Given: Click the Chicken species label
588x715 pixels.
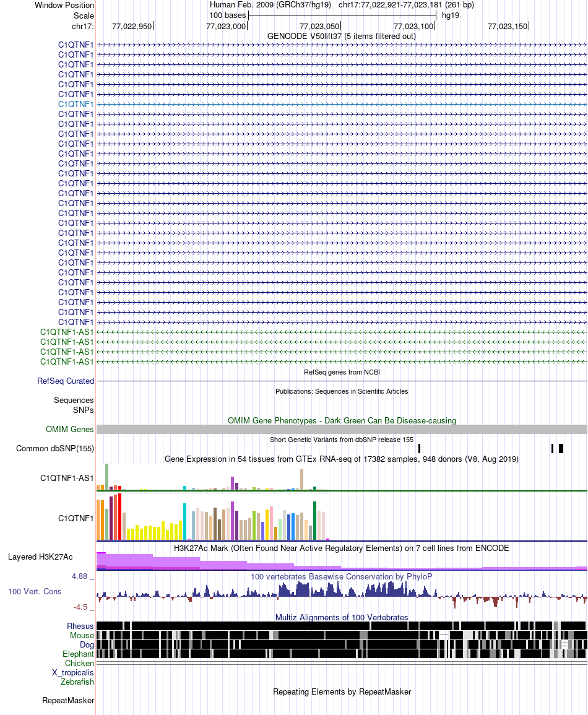Looking at the screenshot, I should tap(79, 663).
